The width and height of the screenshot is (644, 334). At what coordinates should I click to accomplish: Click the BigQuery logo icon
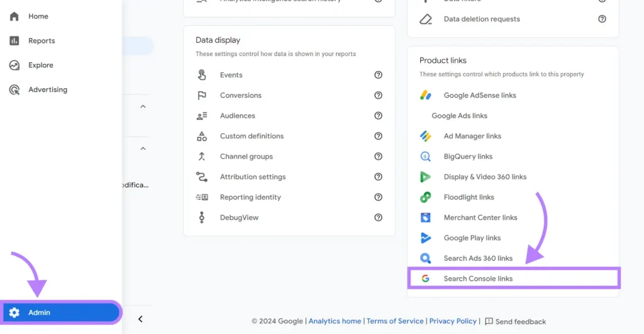[426, 157]
